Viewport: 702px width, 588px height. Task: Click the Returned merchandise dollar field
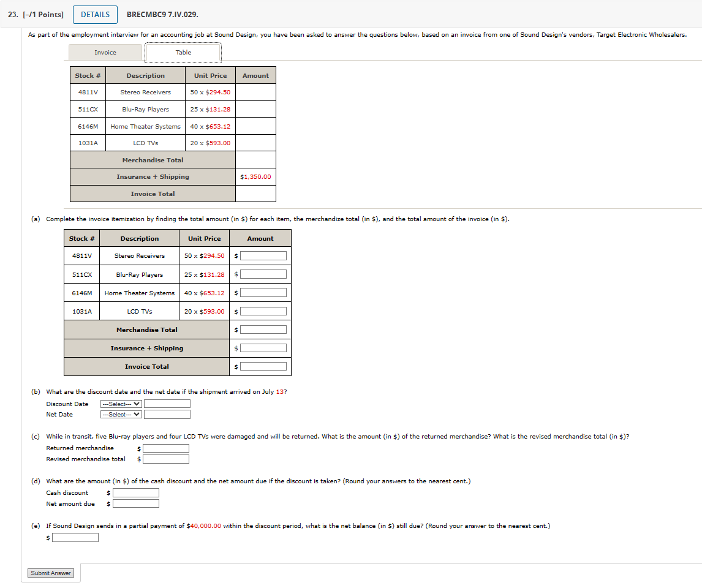tap(164, 448)
